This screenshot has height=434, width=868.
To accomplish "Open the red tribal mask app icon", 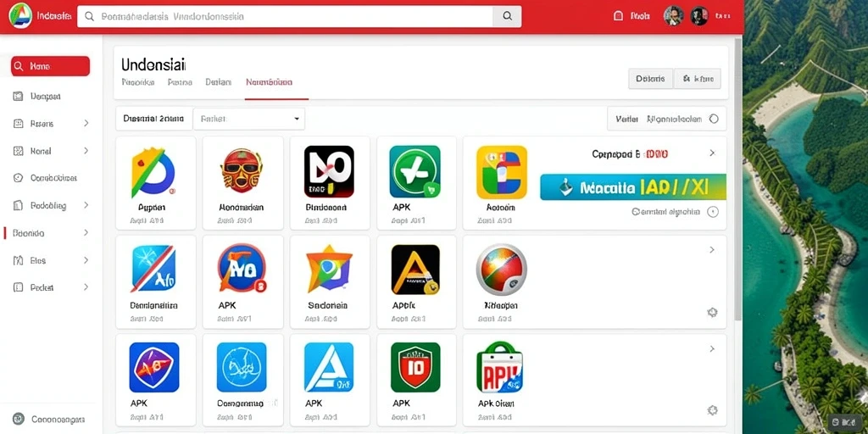I will point(242,170).
